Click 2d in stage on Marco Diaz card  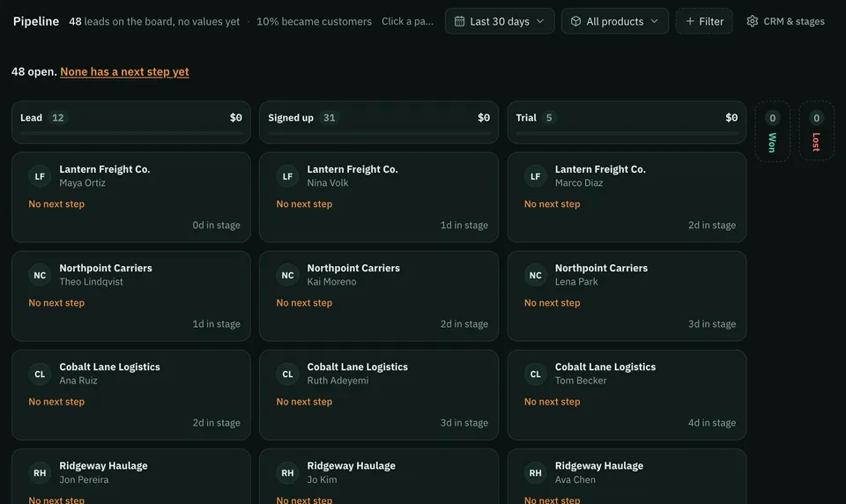click(712, 225)
